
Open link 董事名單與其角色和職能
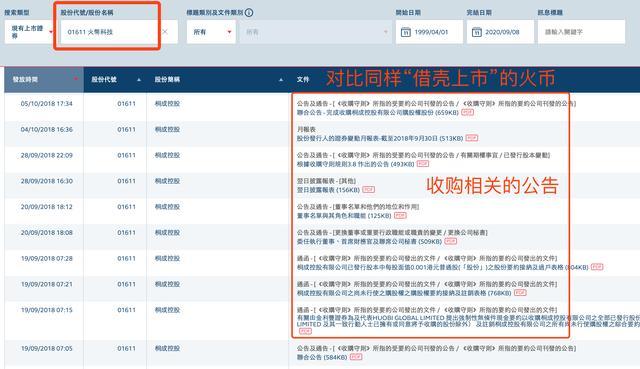click(x=344, y=216)
